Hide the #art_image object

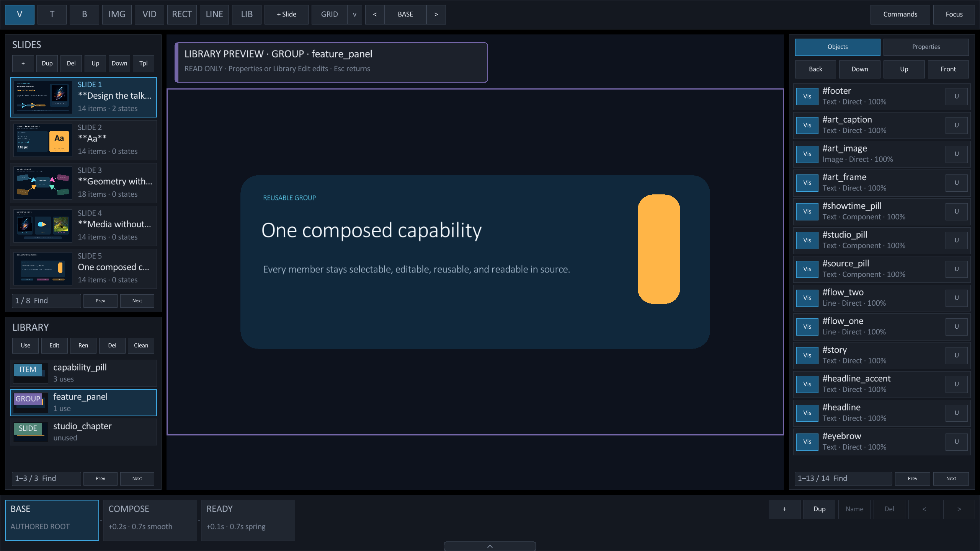click(807, 154)
